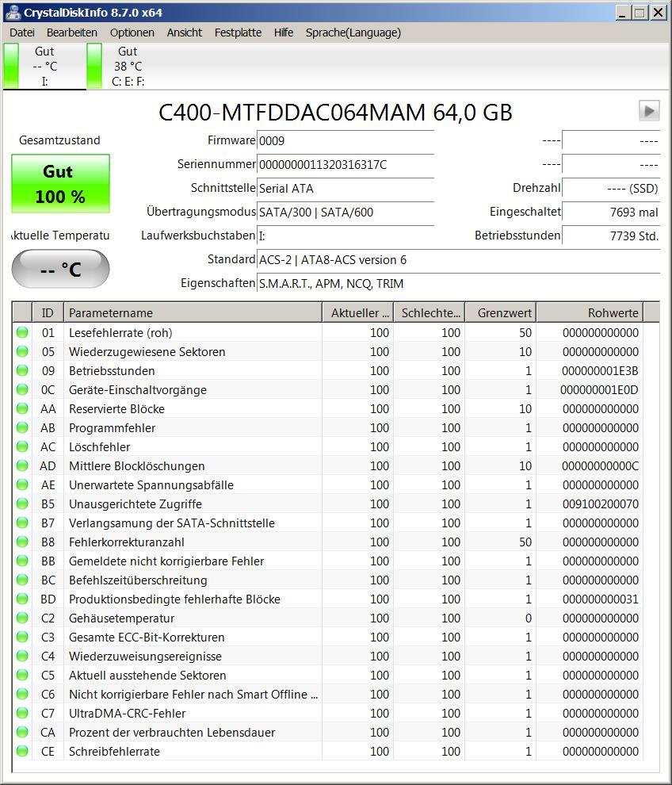The image size is (672, 785).
Task: Click the Grenzwert column header
Action: (500, 313)
